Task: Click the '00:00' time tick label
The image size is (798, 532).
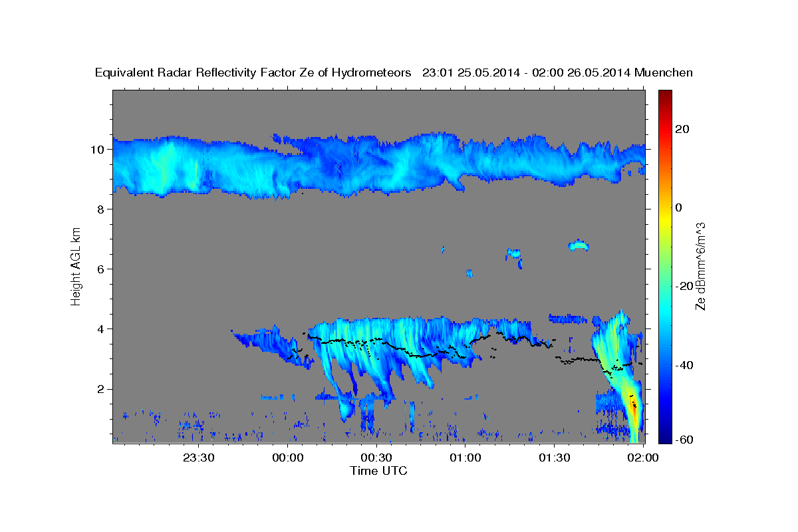Action: [x=288, y=458]
